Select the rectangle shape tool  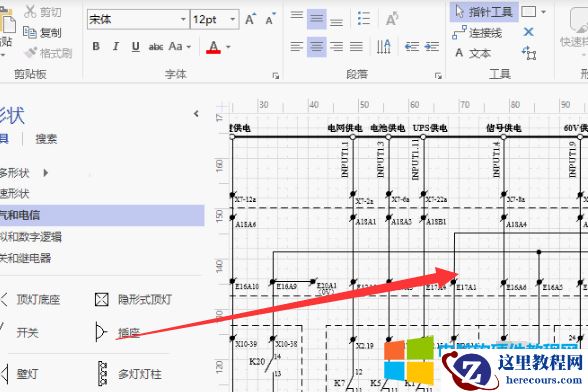[x=529, y=12]
